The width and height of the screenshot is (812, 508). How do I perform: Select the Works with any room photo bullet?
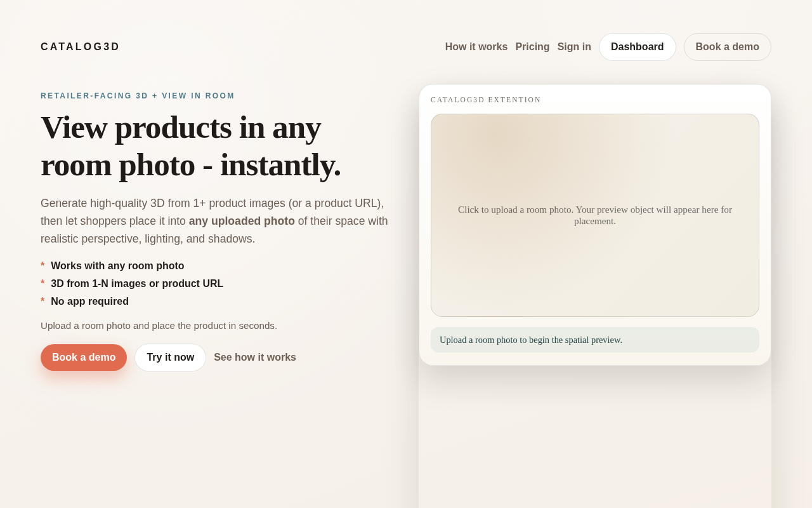[117, 266]
